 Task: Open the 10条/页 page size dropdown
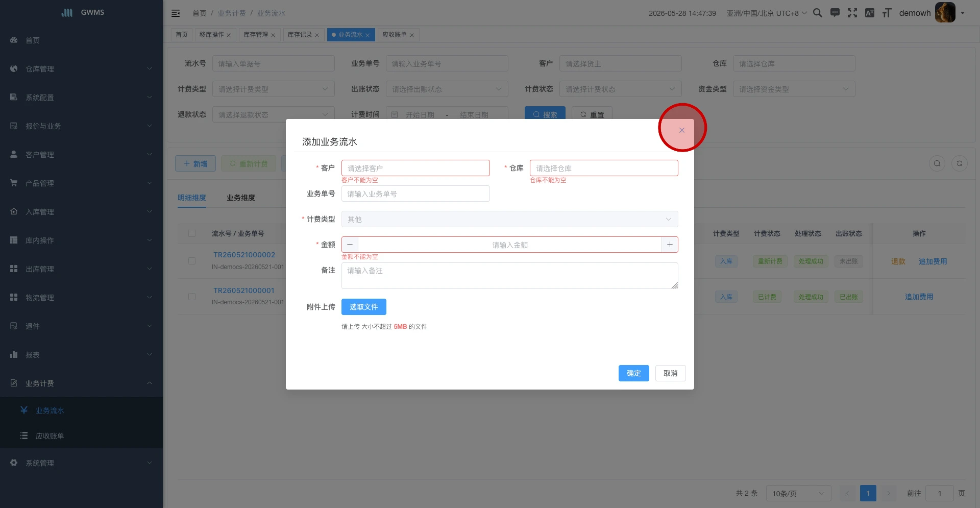tap(799, 493)
